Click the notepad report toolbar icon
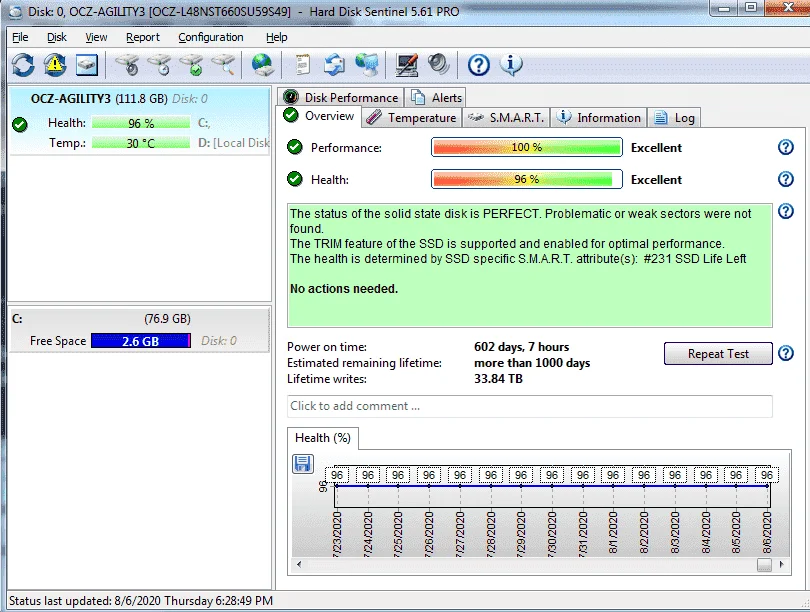This screenshot has width=810, height=612. point(303,65)
